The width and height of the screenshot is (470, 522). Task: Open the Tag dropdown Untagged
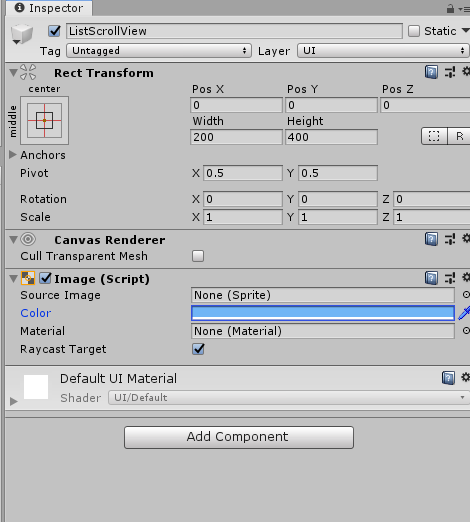click(x=159, y=51)
